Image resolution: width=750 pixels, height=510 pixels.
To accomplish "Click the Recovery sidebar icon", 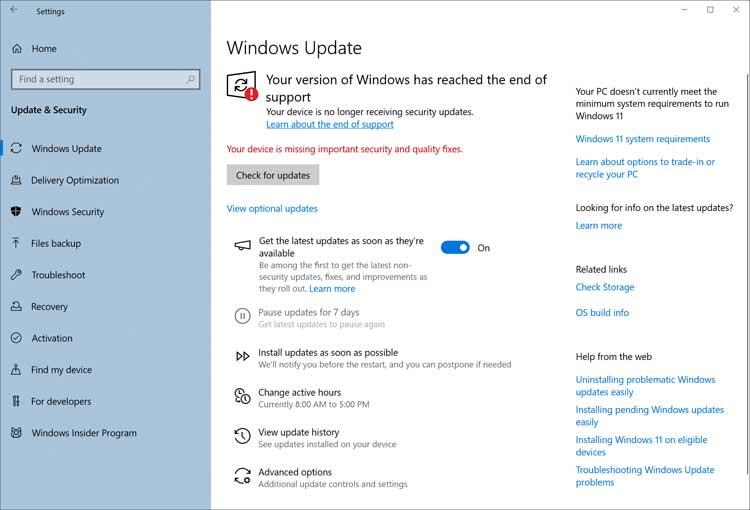I will point(16,306).
